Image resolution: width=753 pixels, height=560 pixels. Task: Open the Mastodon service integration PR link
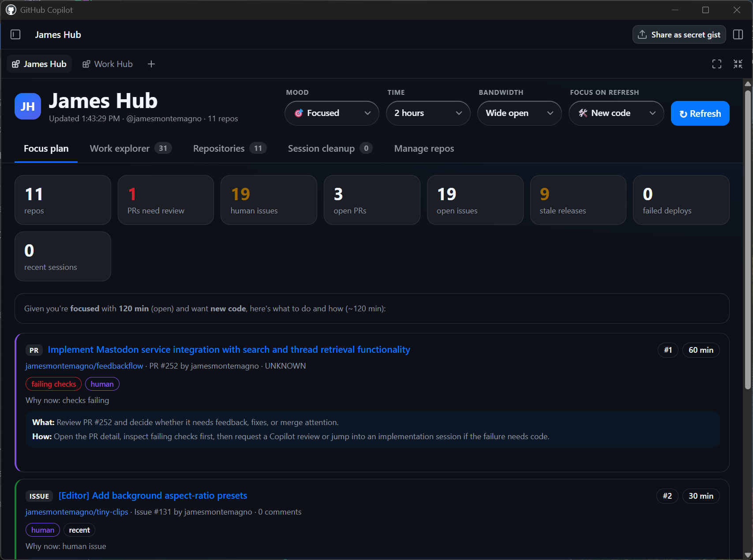click(x=229, y=350)
